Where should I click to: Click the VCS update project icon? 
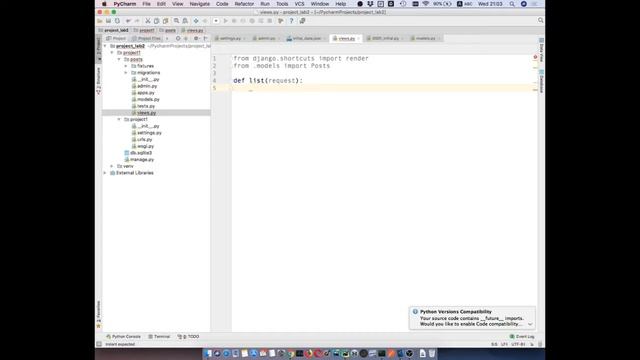click(281, 21)
